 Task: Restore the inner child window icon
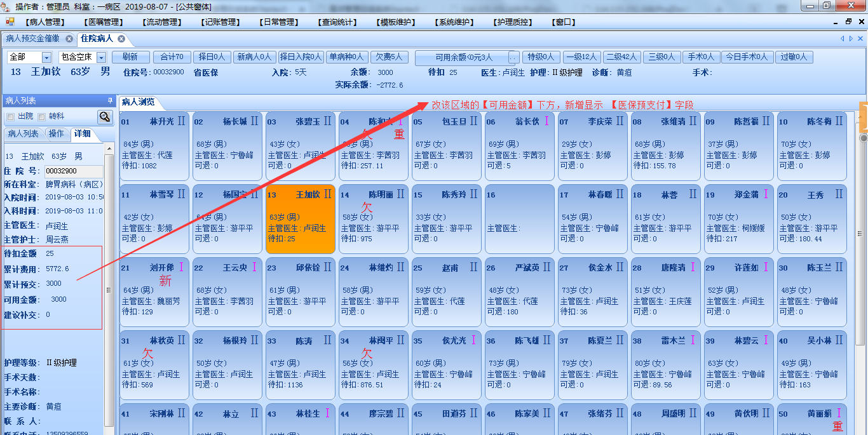(848, 22)
